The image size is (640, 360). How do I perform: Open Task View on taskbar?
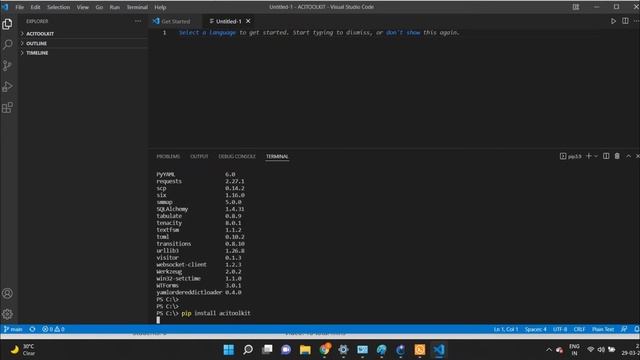[267, 350]
